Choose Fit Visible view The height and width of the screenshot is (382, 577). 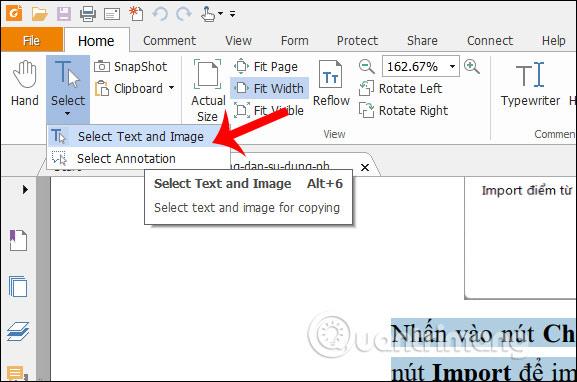(x=269, y=110)
